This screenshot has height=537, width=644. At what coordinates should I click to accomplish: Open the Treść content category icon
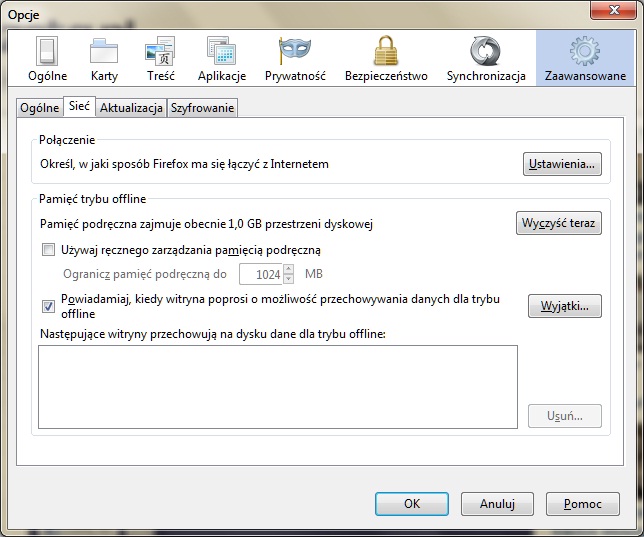(x=161, y=58)
